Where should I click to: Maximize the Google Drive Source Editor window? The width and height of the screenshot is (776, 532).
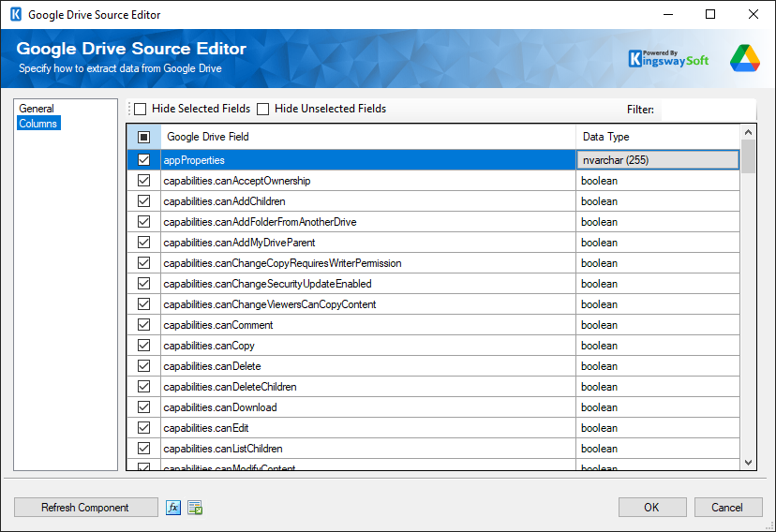click(710, 14)
